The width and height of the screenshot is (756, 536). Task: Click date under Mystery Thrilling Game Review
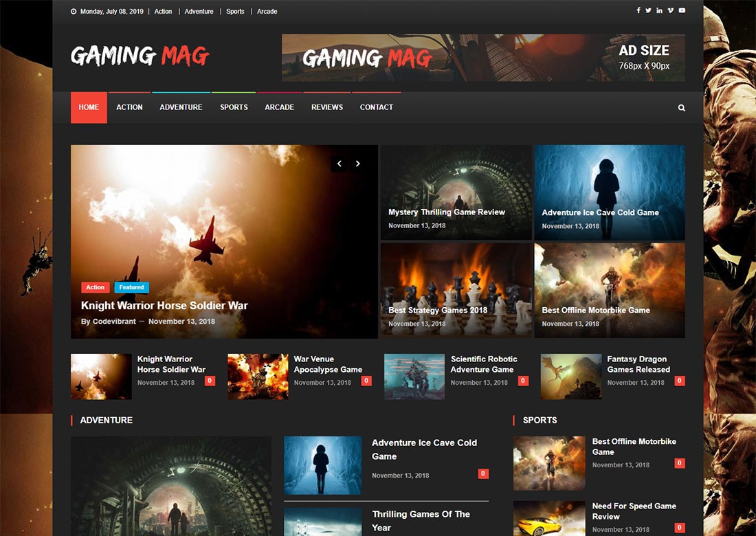(416, 225)
